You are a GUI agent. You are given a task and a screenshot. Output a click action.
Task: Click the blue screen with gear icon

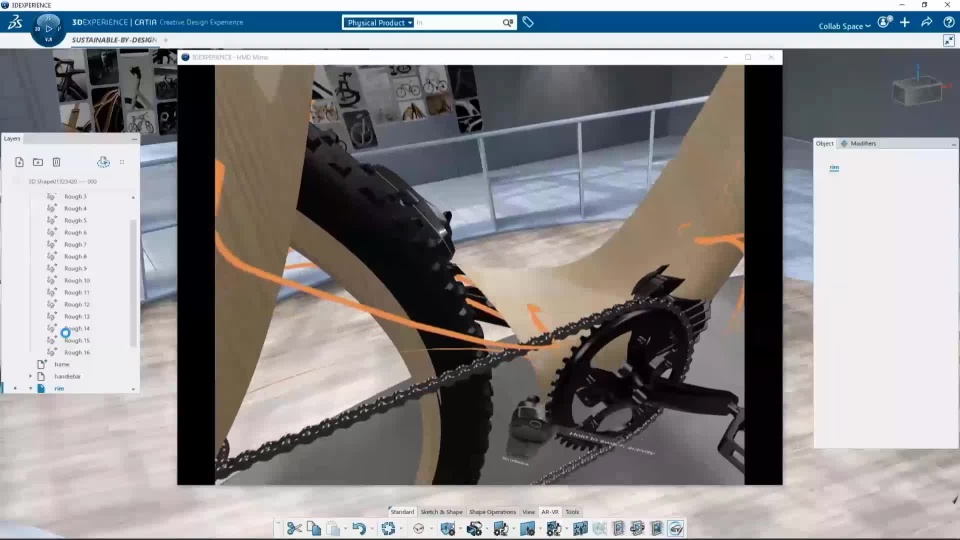click(527, 528)
